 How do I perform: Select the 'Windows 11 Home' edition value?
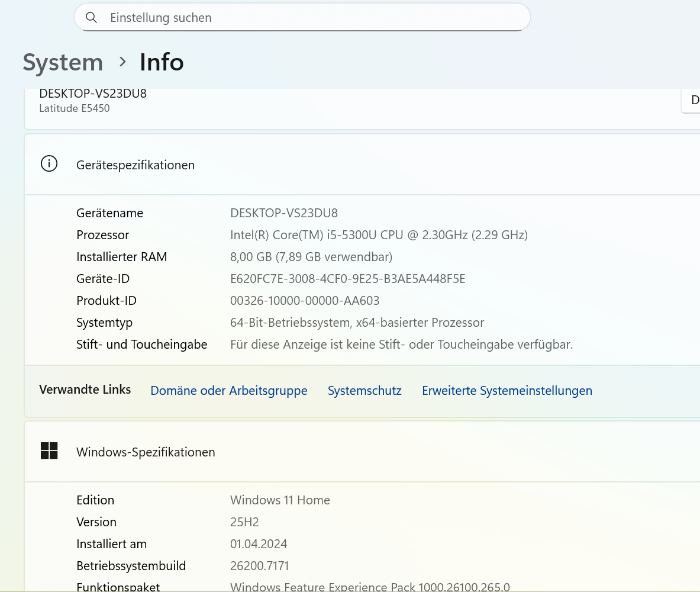point(280,500)
